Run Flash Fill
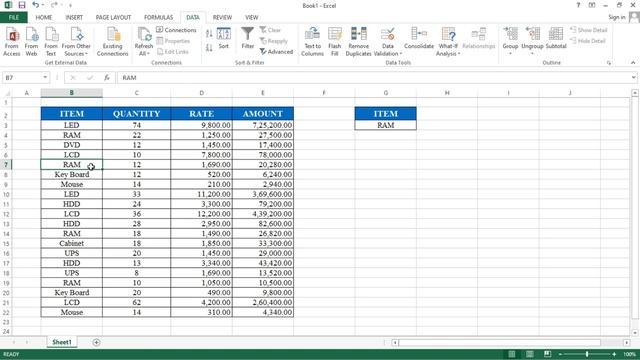 [x=334, y=41]
